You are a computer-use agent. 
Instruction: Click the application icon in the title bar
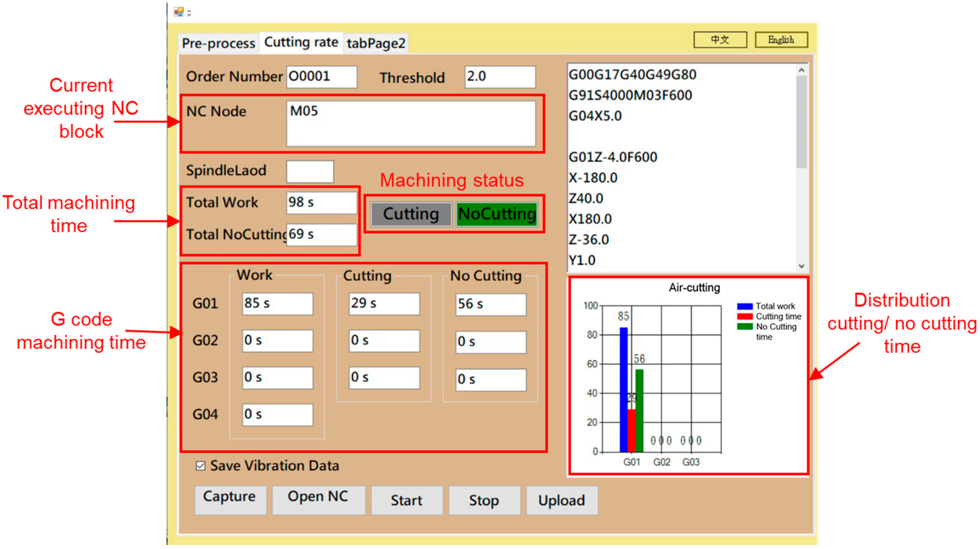click(179, 12)
